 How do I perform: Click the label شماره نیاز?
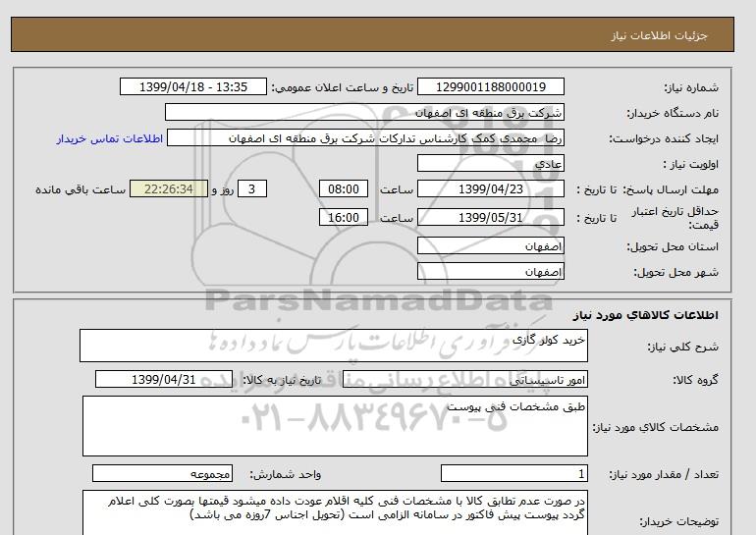tap(691, 87)
